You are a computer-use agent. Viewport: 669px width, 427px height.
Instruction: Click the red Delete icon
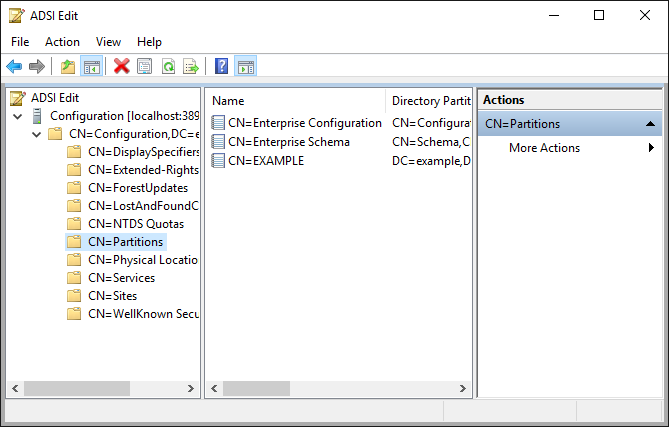[x=122, y=67]
